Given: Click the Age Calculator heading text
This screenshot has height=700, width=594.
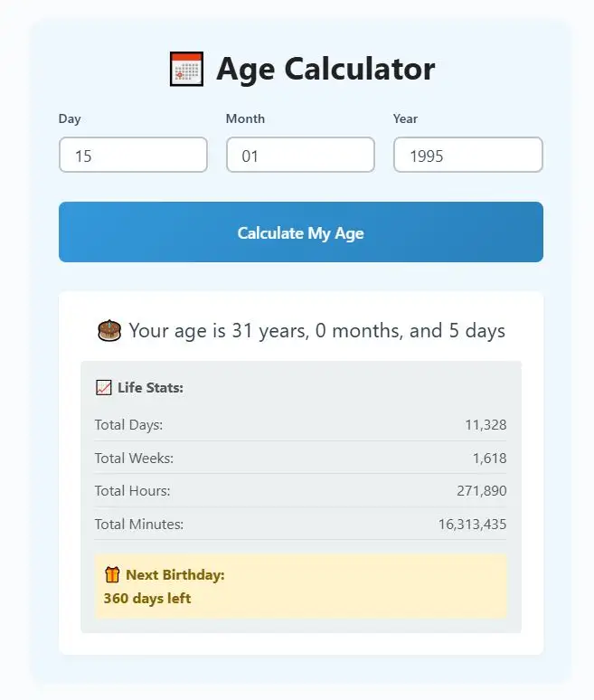Looking at the screenshot, I should pyautogui.click(x=325, y=69).
